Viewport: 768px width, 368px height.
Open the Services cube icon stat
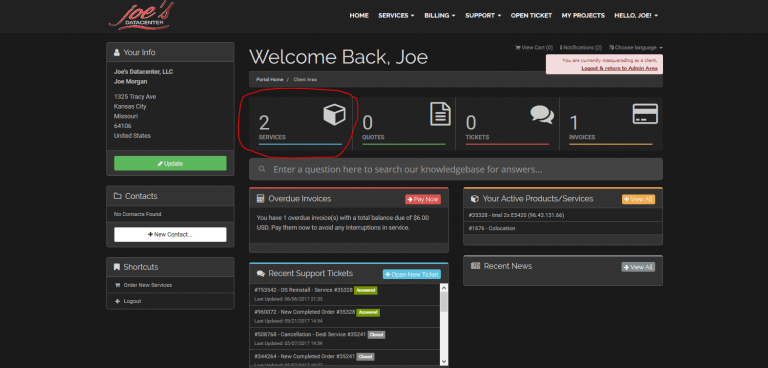(335, 115)
